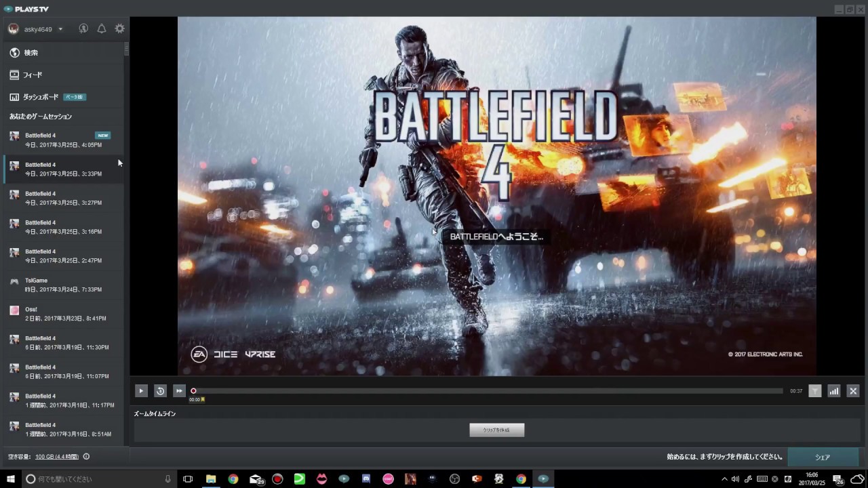Open the Mail app with 29 badge
868x488 pixels.
(256, 479)
